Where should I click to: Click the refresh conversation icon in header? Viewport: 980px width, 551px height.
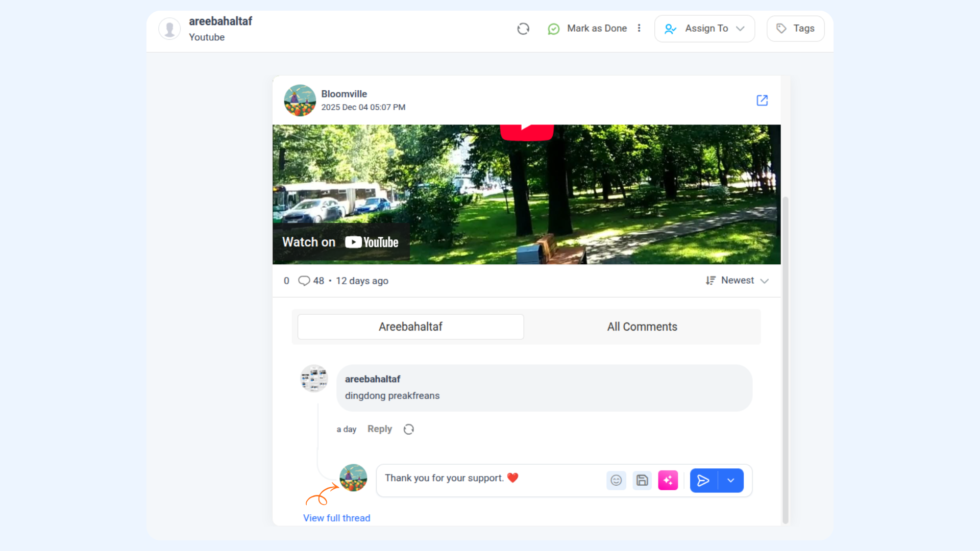click(x=523, y=29)
